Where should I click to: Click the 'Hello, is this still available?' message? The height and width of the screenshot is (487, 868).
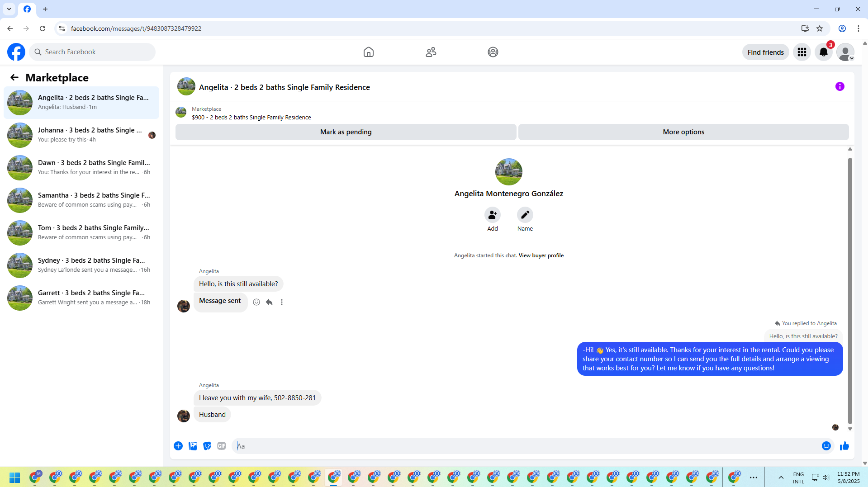(238, 284)
